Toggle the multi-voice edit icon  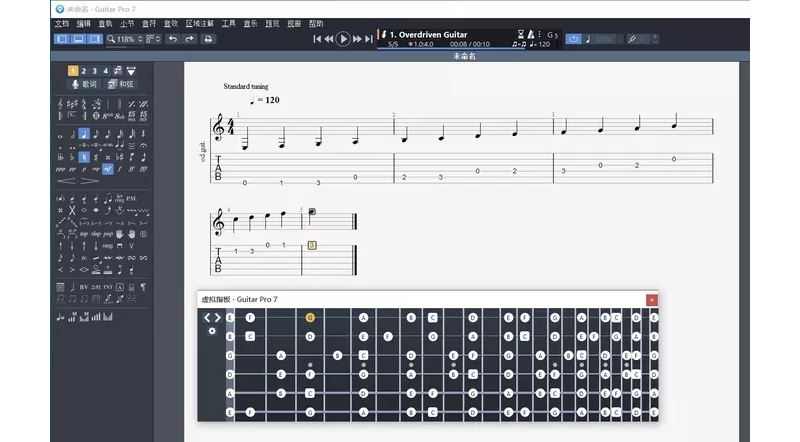[118, 70]
